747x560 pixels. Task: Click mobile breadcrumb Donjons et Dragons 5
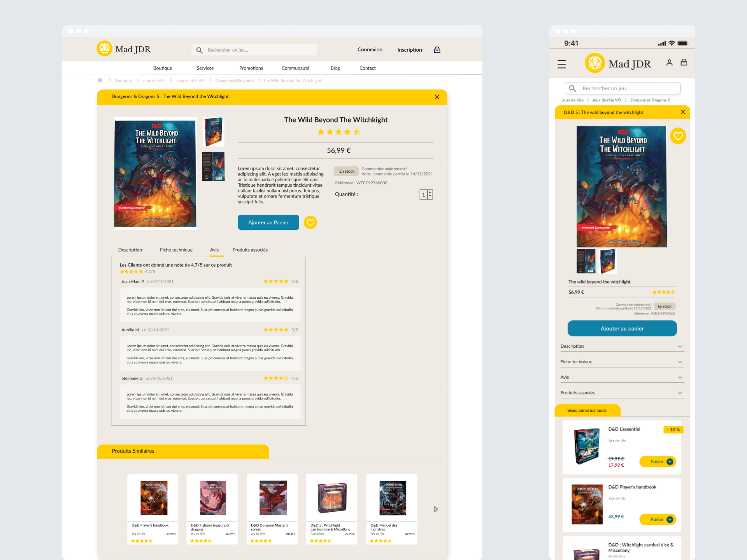tap(650, 100)
